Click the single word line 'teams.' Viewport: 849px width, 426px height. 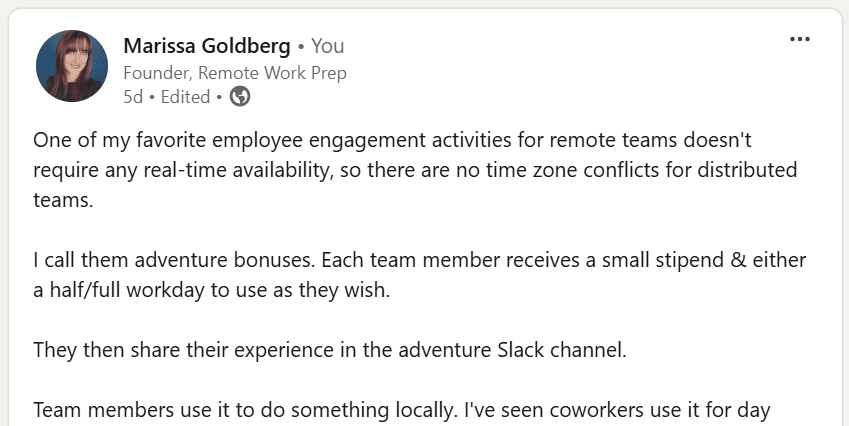pos(63,200)
